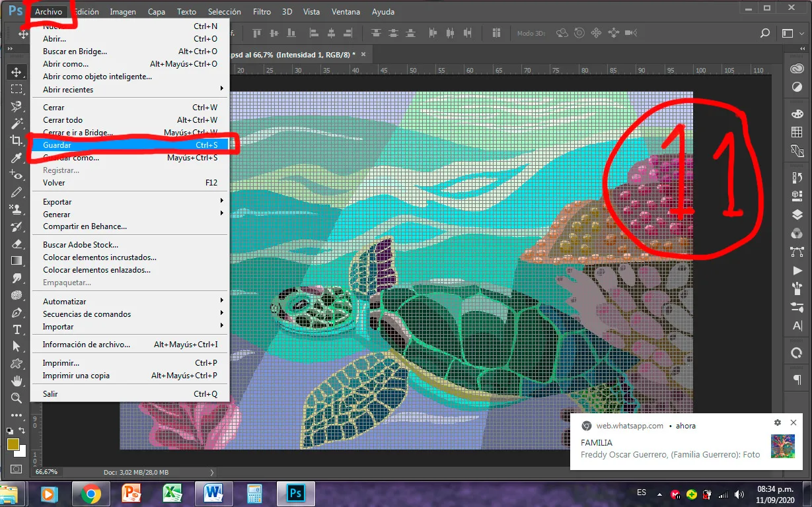Open the Imagen menu
812x507 pixels.
point(123,12)
